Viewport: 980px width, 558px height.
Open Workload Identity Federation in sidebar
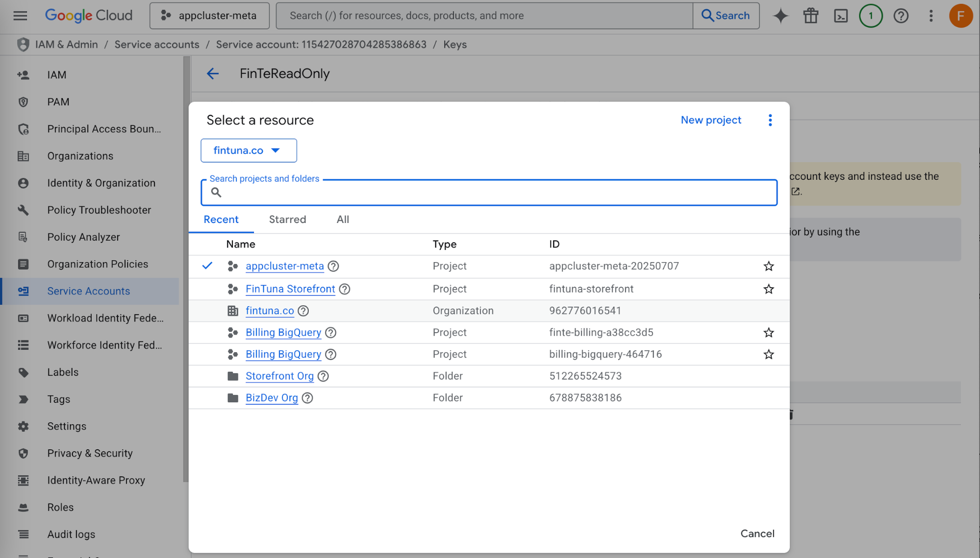click(x=89, y=318)
